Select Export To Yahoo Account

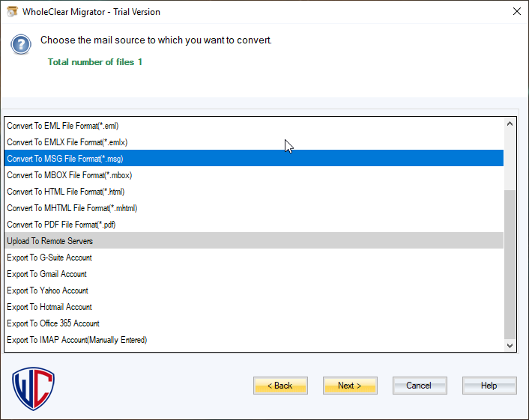tap(47, 290)
